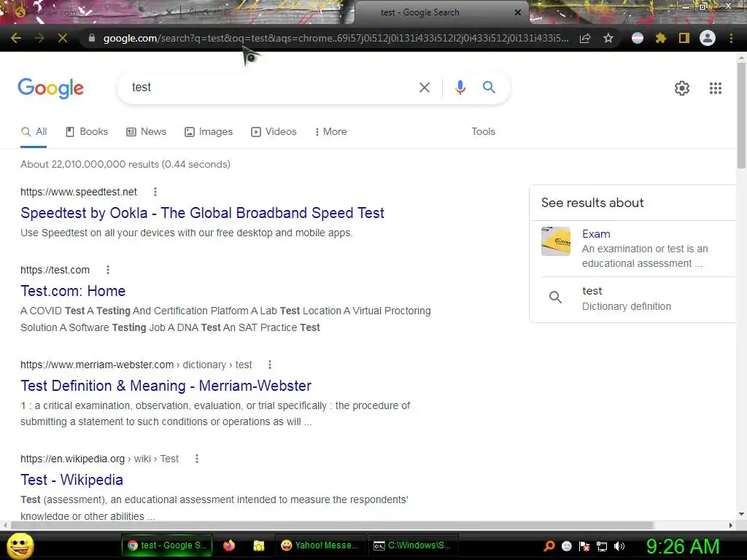Viewport: 747px width, 560px height.
Task: Open search Tools options
Action: [484, 132]
